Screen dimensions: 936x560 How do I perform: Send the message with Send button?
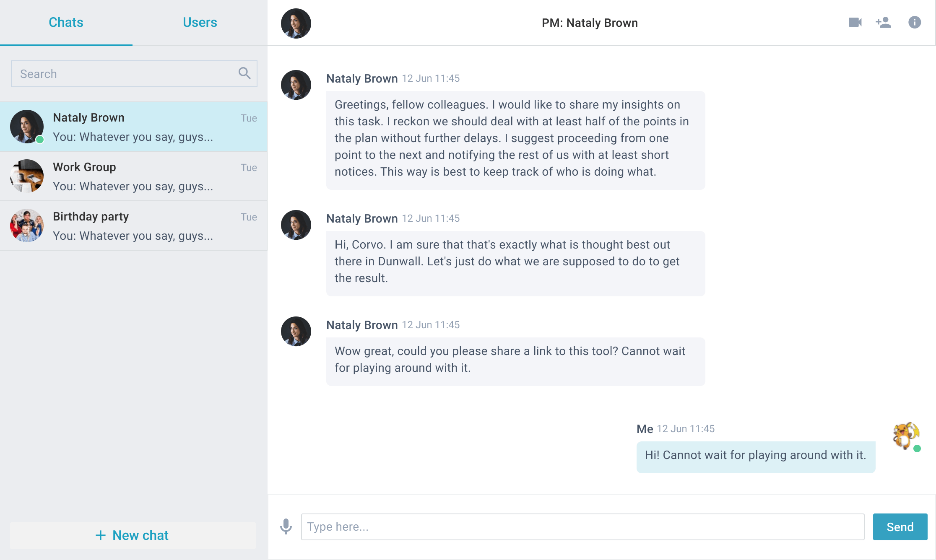pyautogui.click(x=900, y=527)
